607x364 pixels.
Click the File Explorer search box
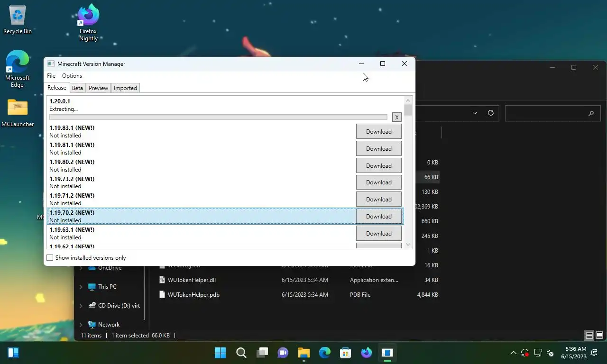(x=552, y=113)
